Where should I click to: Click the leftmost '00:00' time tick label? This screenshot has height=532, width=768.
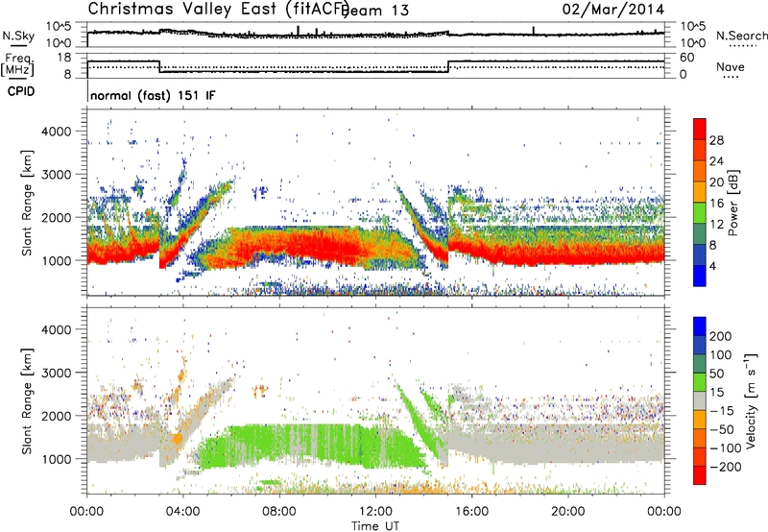86,512
